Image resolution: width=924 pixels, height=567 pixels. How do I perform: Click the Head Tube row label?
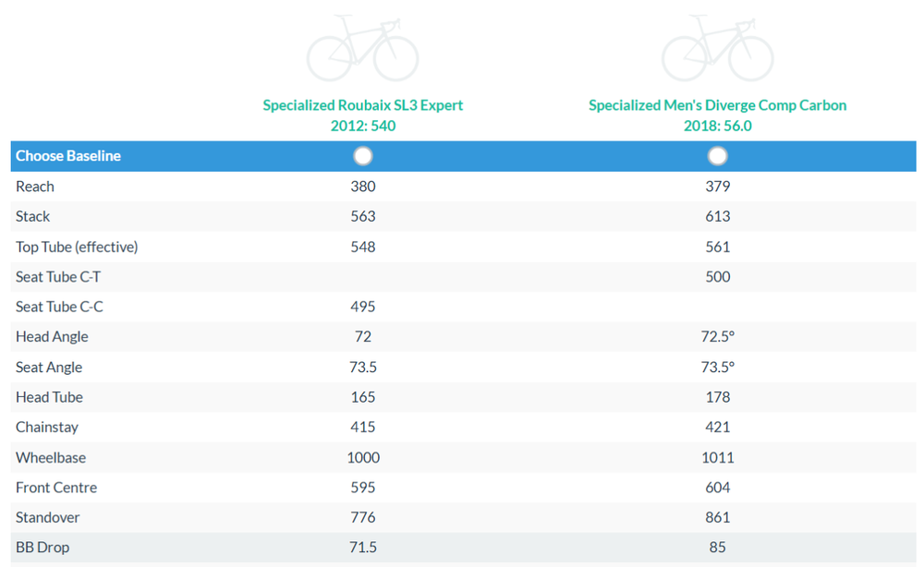coord(49,397)
